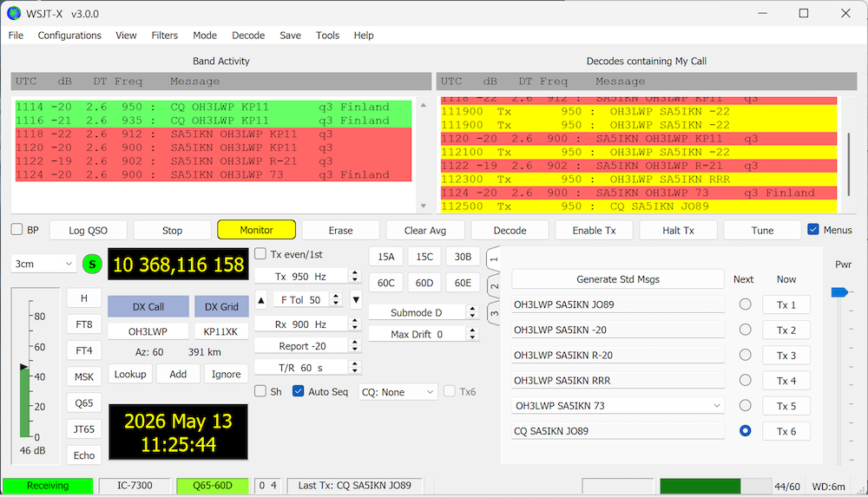Select the 60D submode shortcut
The height and width of the screenshot is (497, 868).
[424, 283]
